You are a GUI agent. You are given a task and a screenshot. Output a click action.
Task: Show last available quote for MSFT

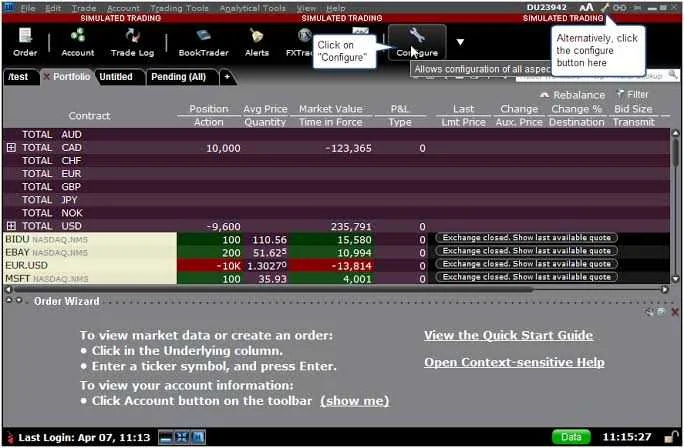(527, 277)
